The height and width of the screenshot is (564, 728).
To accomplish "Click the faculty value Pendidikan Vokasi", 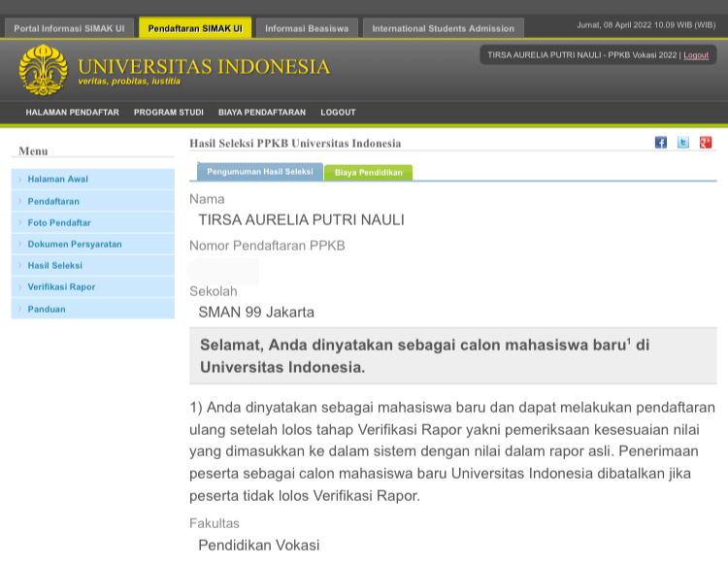I will (259, 545).
